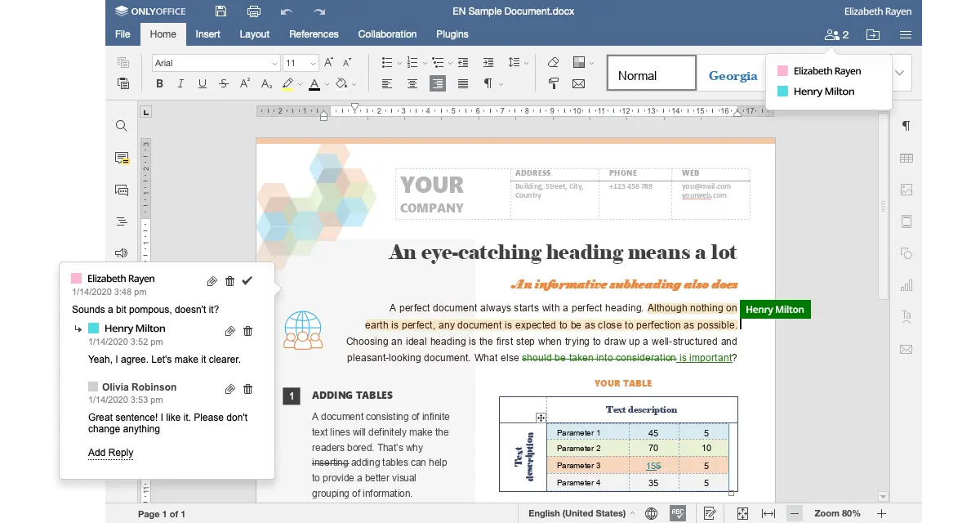Open the Search icon in left sidebar

(x=122, y=126)
